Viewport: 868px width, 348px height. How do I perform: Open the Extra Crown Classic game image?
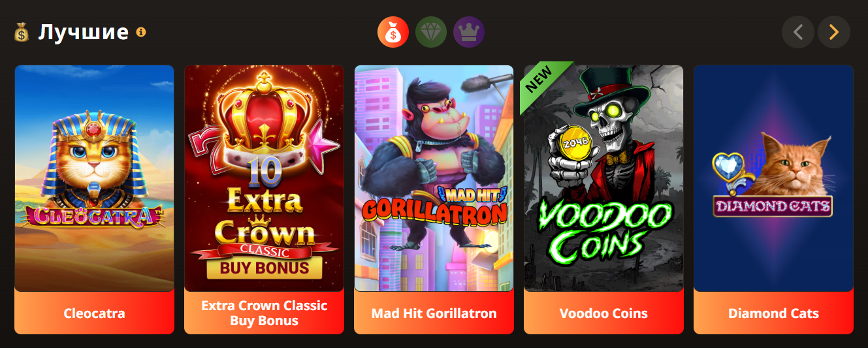[265, 178]
